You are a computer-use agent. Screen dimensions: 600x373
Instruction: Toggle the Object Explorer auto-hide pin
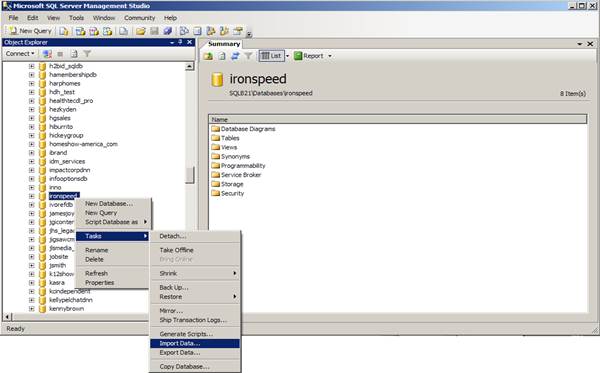(x=180, y=42)
